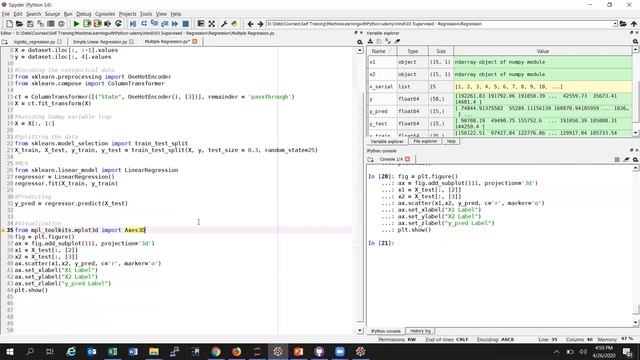Close the Multiple Regression.py tab

pos(195,42)
